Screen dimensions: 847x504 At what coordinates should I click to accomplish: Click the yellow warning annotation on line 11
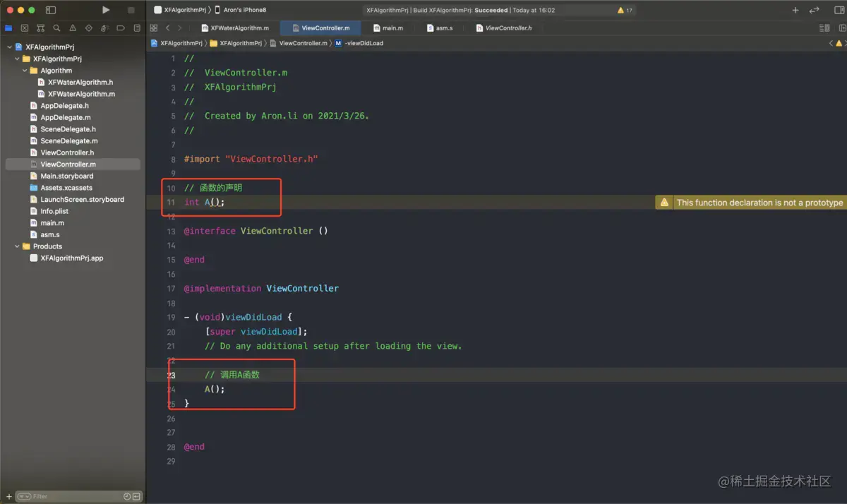[x=751, y=203]
